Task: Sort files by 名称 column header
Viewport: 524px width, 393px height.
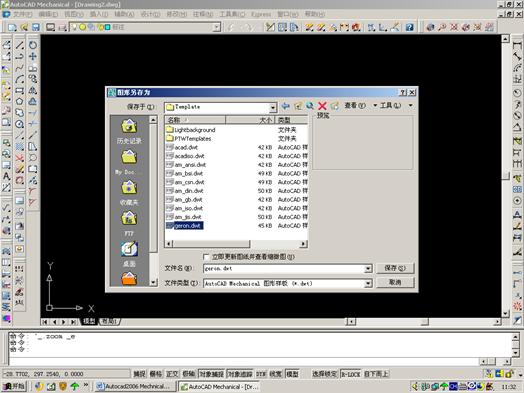Action: coord(195,120)
